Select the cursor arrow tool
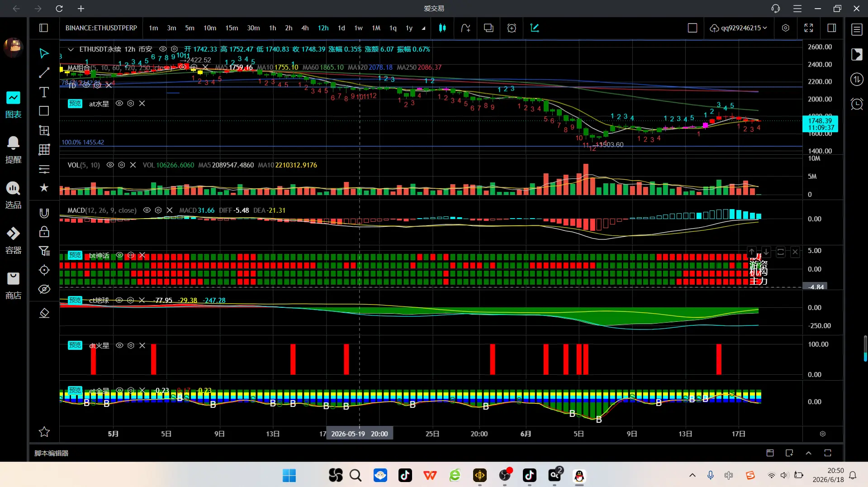The height and width of the screenshot is (487, 868). click(x=44, y=53)
